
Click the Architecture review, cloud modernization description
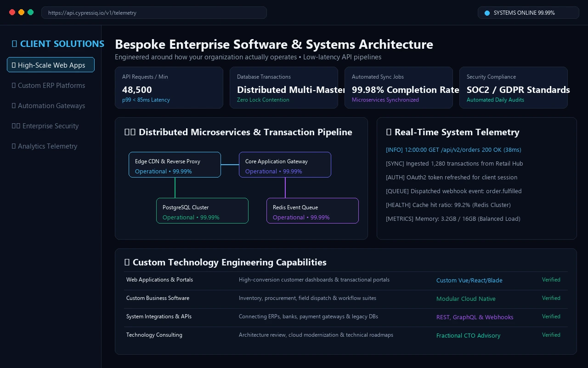pos(316,335)
